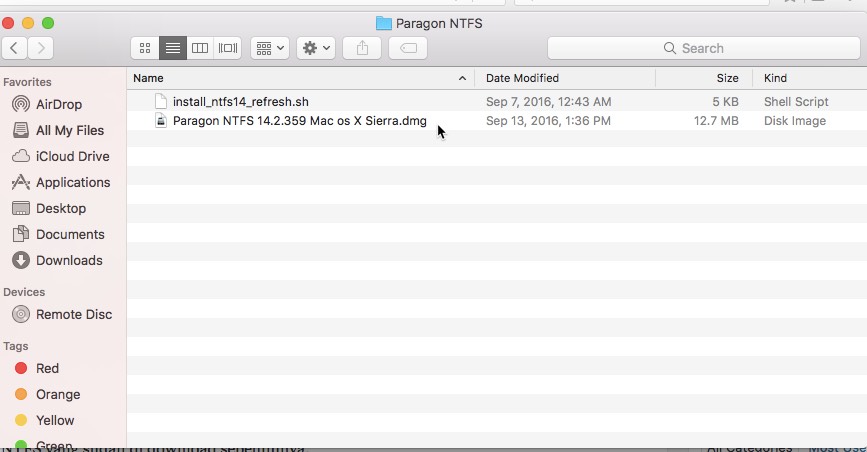Click the iCloud Drive cloud icon
Image resolution: width=867 pixels, height=452 pixels.
click(21, 156)
